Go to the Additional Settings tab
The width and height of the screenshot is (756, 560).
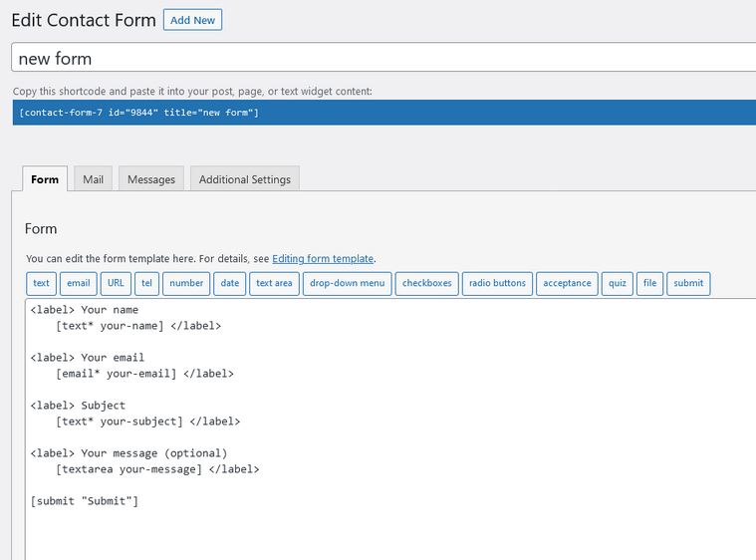point(245,179)
